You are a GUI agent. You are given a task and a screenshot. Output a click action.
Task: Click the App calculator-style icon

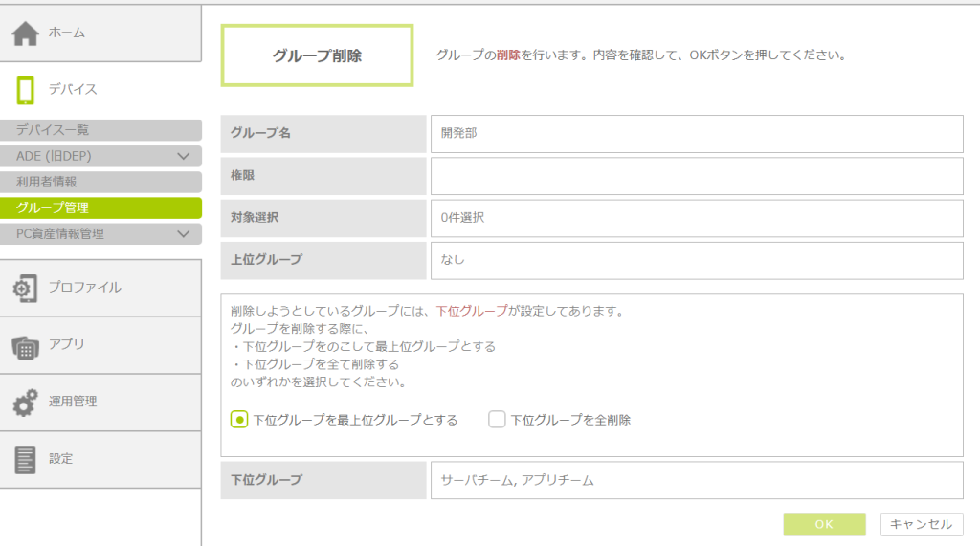click(25, 346)
